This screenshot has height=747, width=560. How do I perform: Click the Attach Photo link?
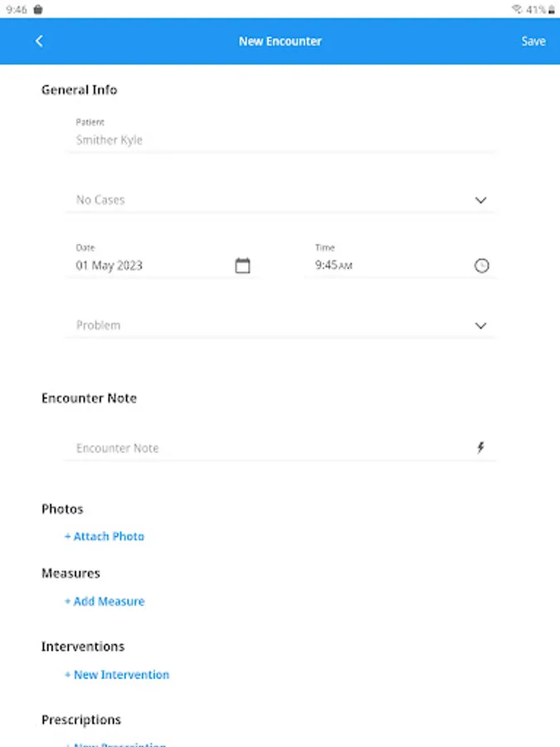pos(105,537)
